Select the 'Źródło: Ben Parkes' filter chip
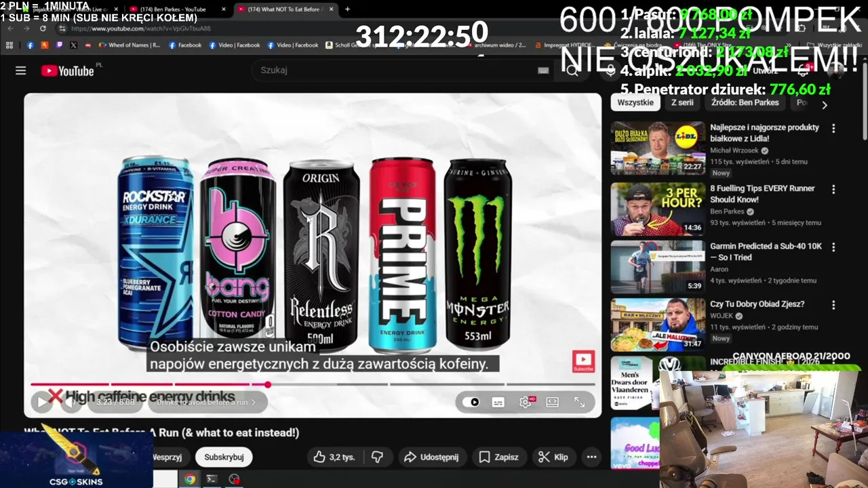This screenshot has height=488, width=868. tap(745, 103)
